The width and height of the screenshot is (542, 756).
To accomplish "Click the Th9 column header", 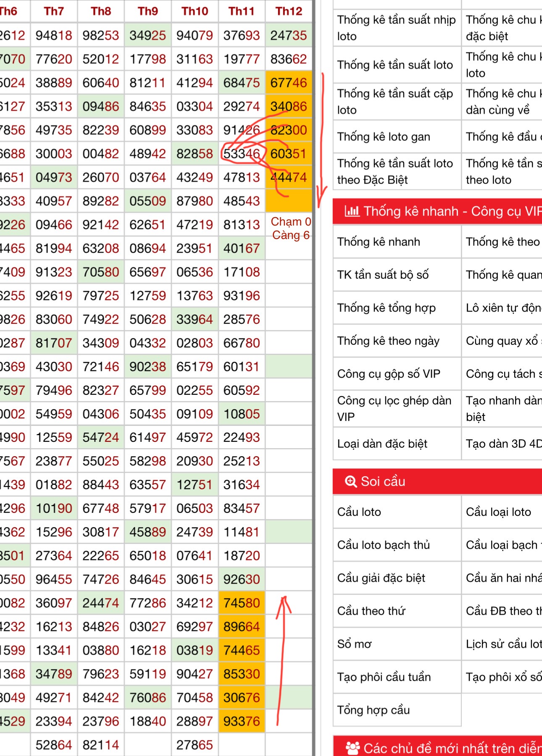I will [148, 11].
